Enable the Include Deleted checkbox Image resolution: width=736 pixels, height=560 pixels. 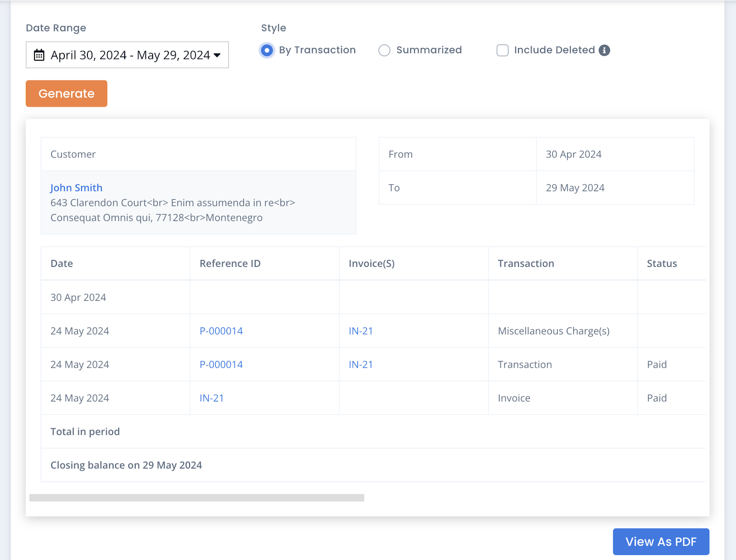[x=502, y=50]
